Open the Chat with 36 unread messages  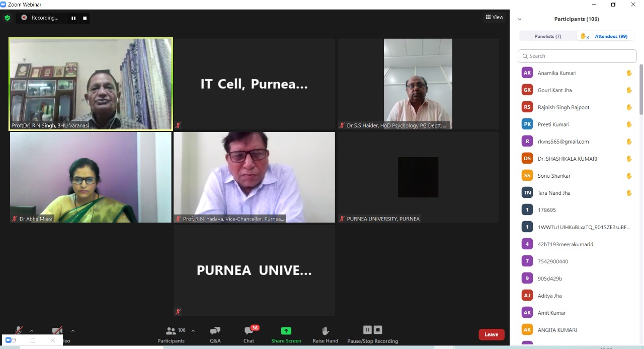pos(249,334)
